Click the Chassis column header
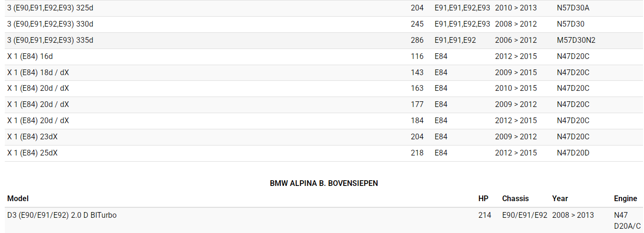The image size is (644, 233). click(515, 198)
